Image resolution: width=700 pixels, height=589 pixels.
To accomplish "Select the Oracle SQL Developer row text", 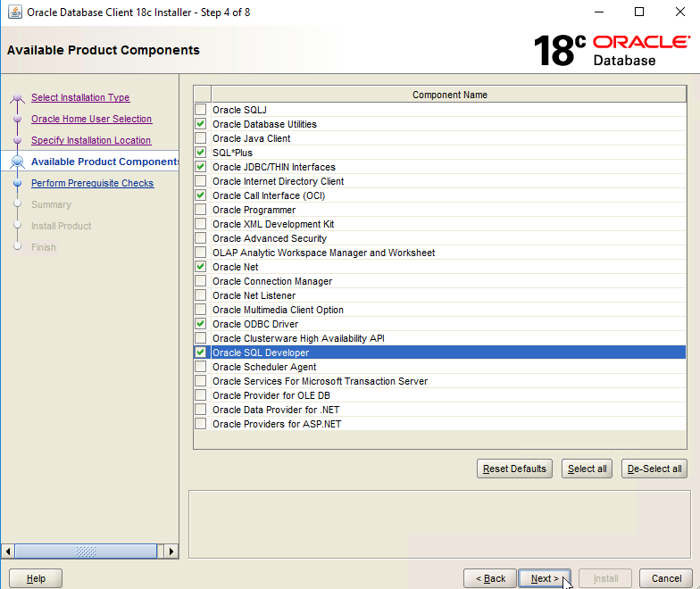I will point(261,353).
